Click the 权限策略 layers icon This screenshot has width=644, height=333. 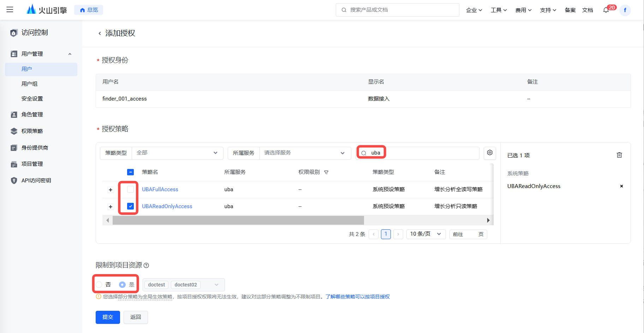14,131
